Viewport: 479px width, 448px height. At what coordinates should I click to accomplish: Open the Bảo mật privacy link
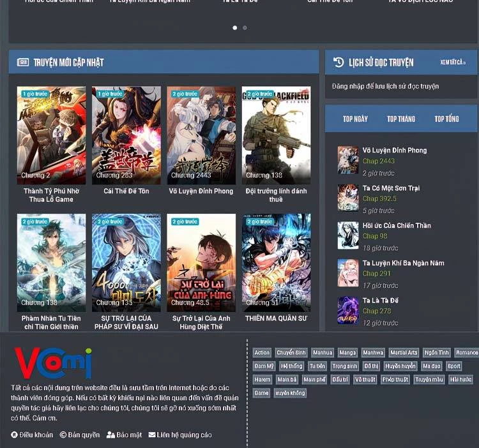[125, 435]
